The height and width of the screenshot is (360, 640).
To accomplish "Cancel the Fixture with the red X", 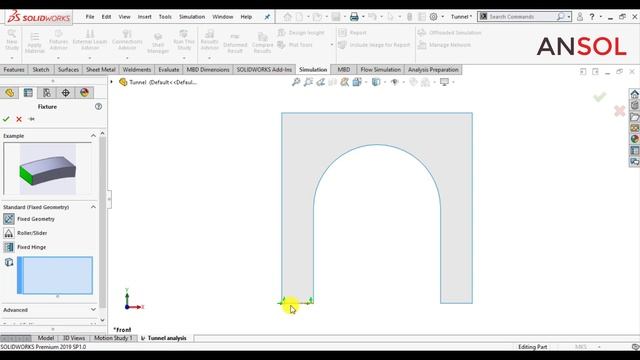I will click(19, 119).
